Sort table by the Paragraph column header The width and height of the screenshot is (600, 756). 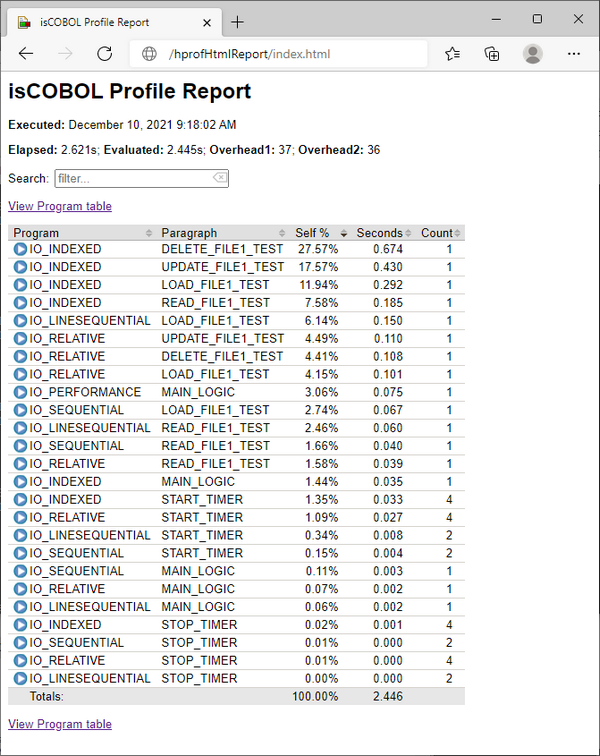click(223, 233)
